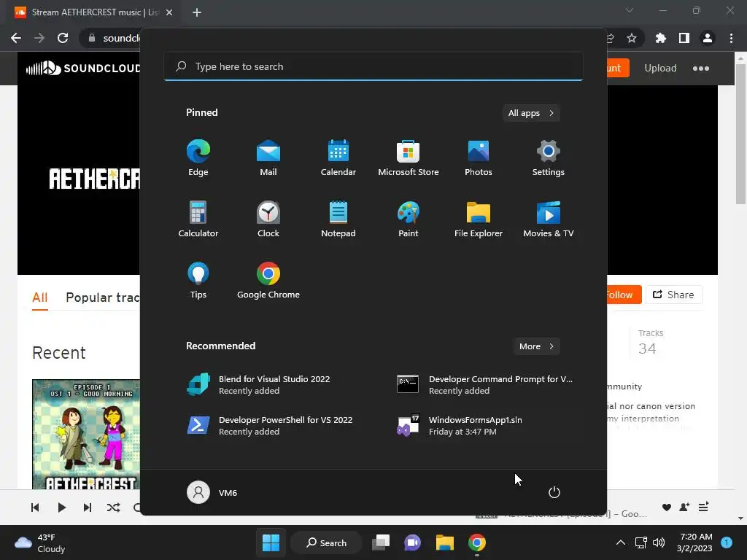Share the AETHERCREST profile
This screenshot has width=747, height=560.
point(674,295)
